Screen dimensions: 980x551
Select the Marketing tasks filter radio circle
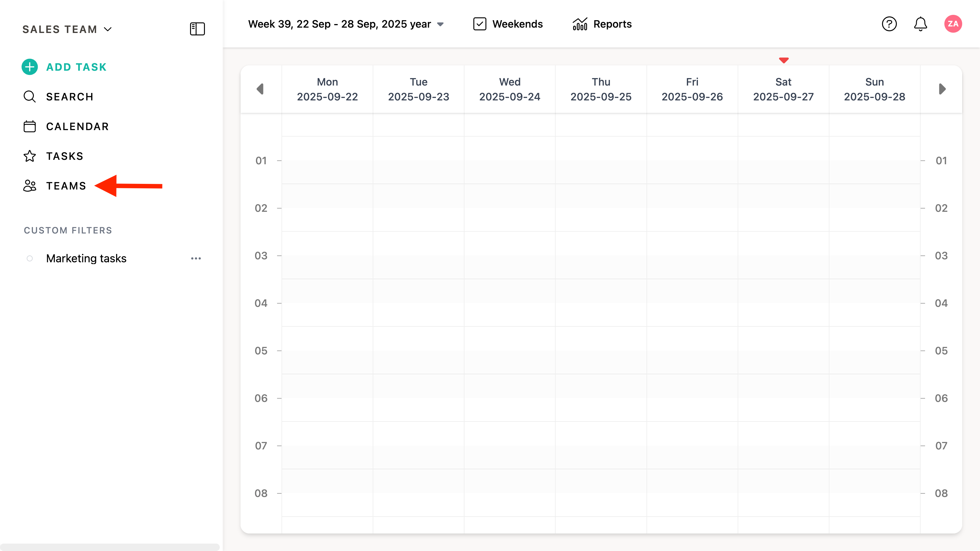tap(30, 258)
